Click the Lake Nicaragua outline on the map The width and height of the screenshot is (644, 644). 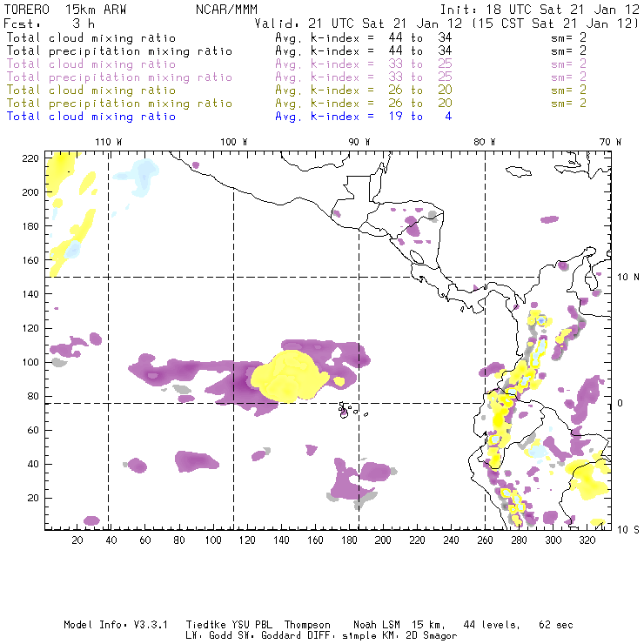tap(416, 257)
